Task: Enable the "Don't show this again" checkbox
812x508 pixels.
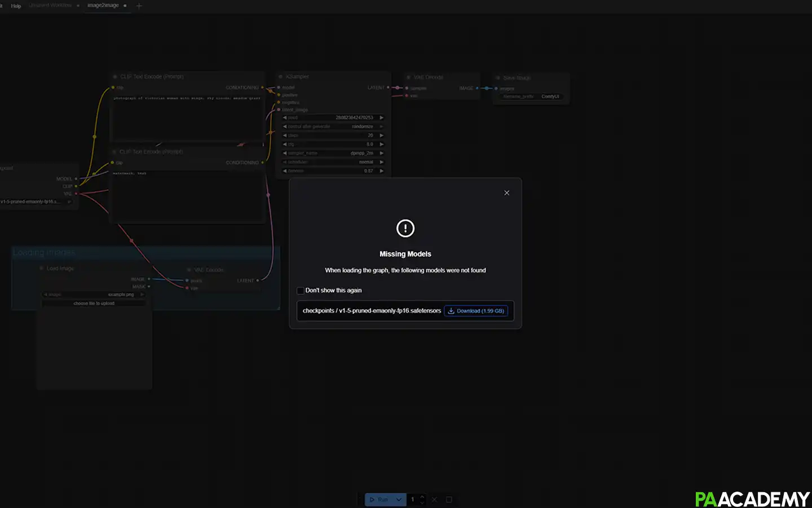Action: pyautogui.click(x=300, y=290)
